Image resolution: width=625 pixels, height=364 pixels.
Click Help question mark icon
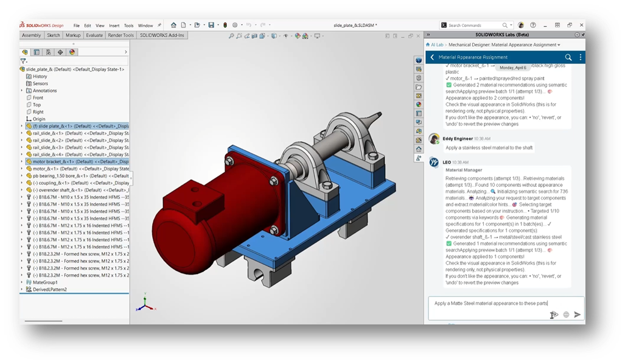(533, 25)
